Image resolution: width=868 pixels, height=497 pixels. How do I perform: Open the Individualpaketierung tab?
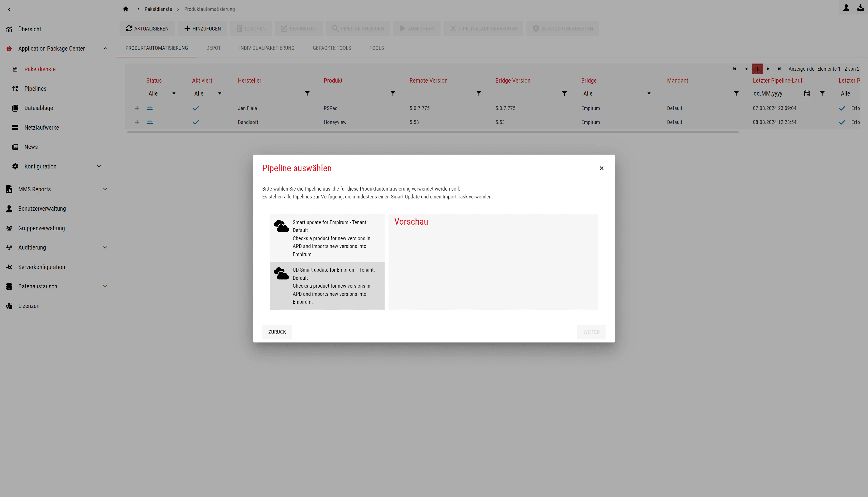[267, 48]
